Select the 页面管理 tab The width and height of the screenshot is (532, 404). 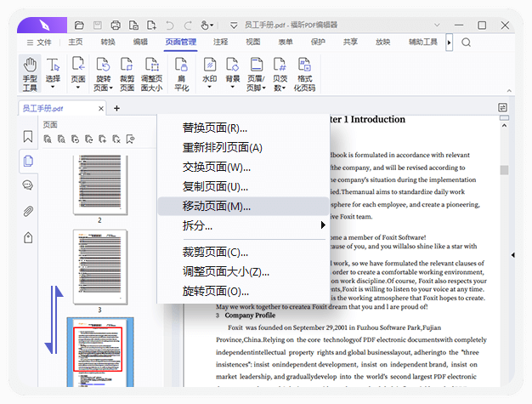point(180,42)
